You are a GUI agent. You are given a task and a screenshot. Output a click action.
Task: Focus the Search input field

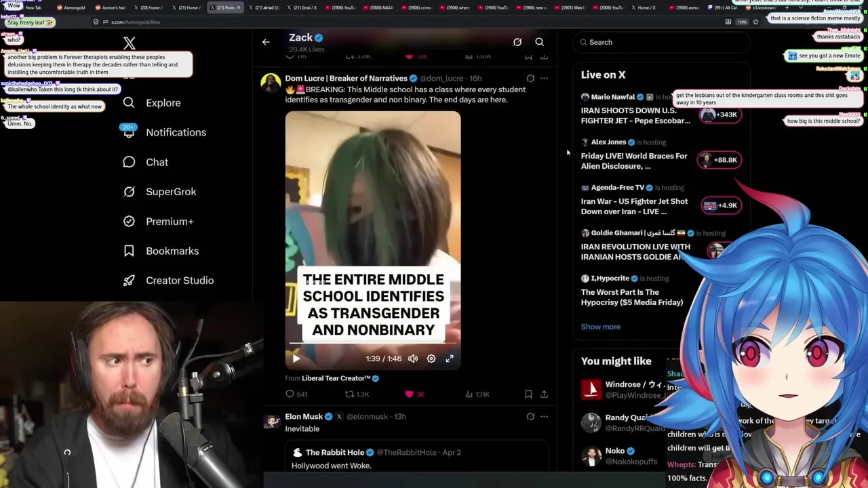[661, 42]
